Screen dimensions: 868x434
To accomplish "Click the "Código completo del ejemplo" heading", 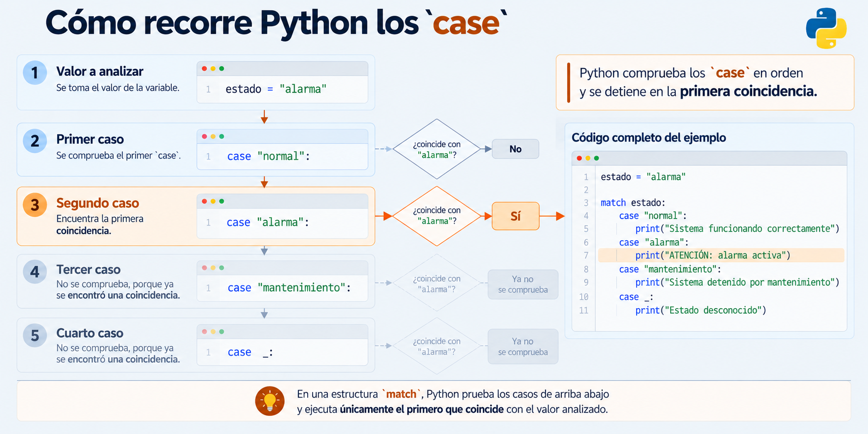I will coord(649,137).
